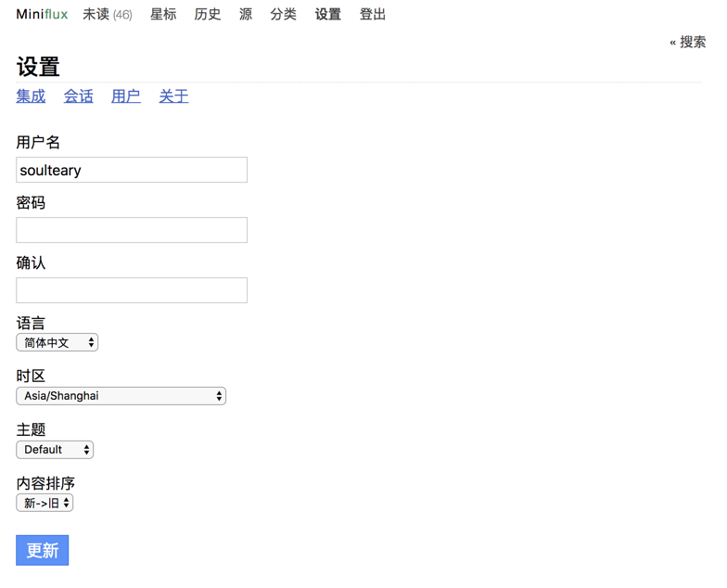Open the 未读 (46) unread page
This screenshot has height=588, width=727.
coord(108,15)
